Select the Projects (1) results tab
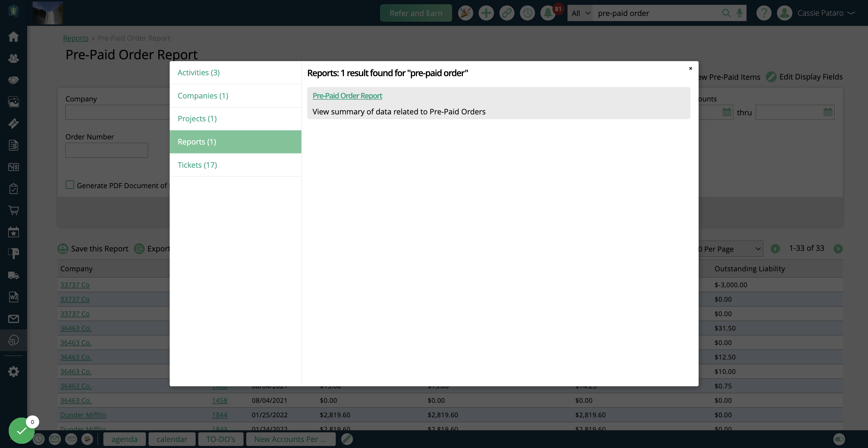Image resolution: width=868 pixels, height=448 pixels. click(235, 119)
